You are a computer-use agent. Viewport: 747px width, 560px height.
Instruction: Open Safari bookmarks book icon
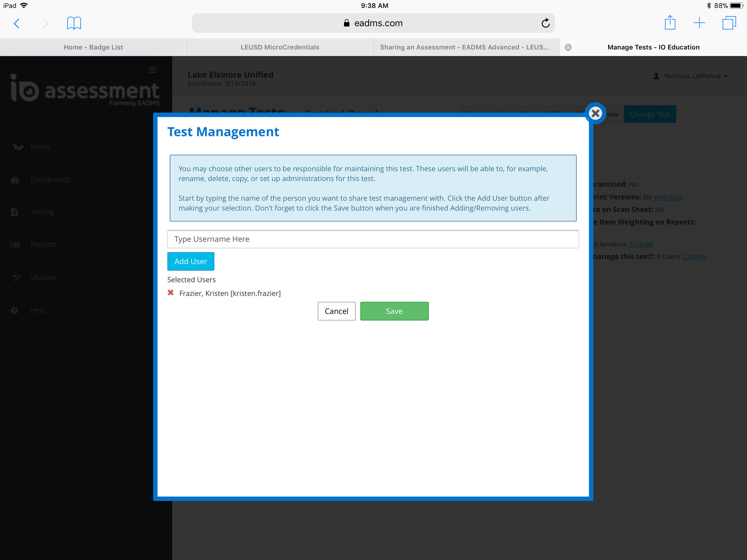(74, 23)
